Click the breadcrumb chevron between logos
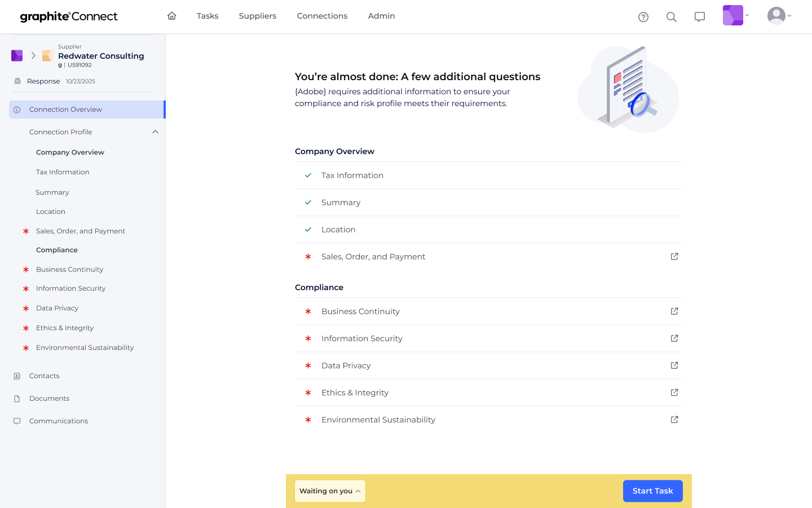The width and height of the screenshot is (812, 508). (33, 55)
